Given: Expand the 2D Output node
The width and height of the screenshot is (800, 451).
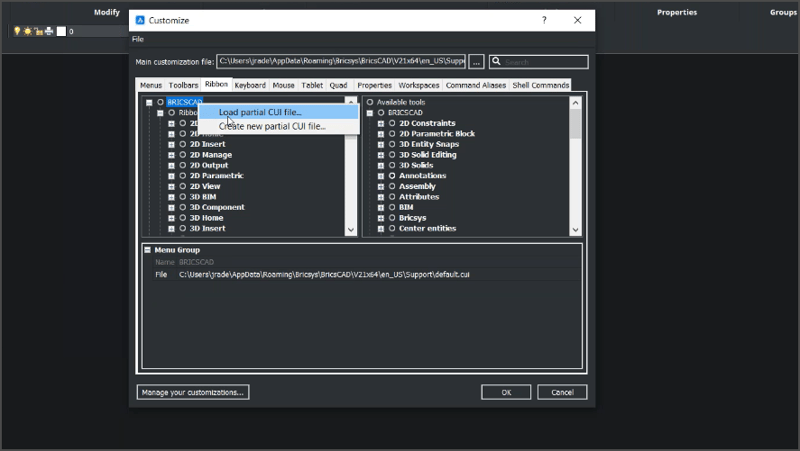Looking at the screenshot, I should click(171, 166).
